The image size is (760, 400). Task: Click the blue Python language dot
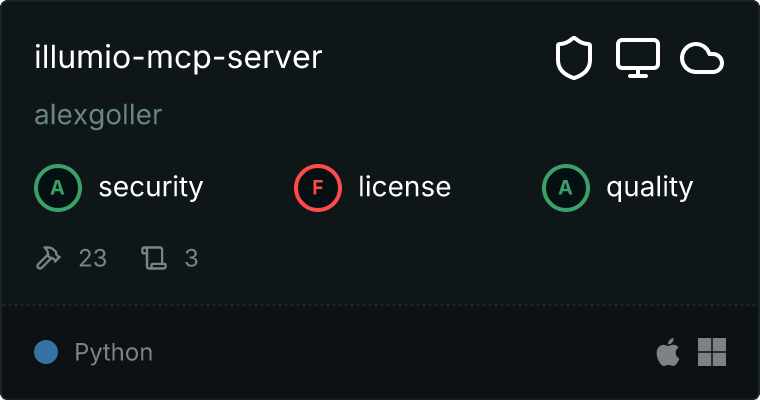pos(45,352)
